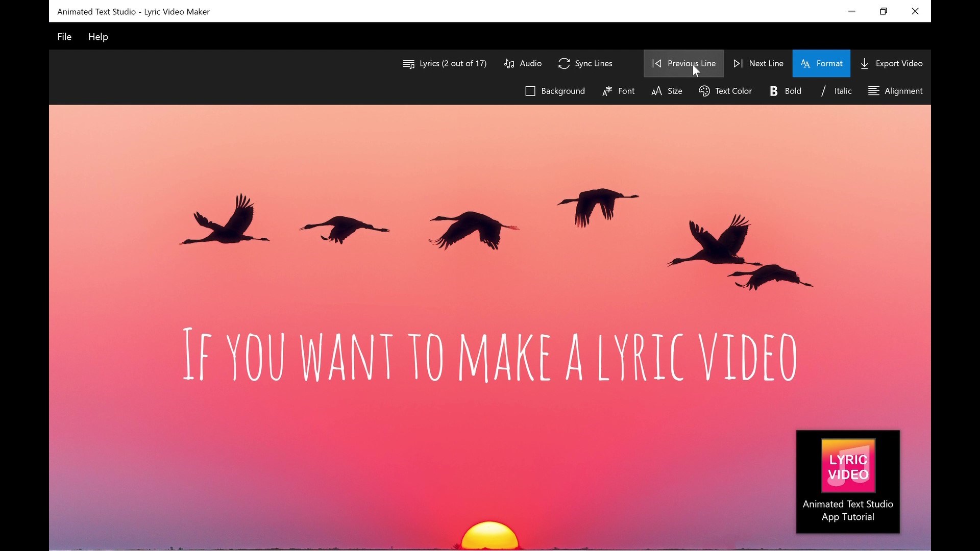Minimize the Animated Text Studio window
Image resolution: width=980 pixels, height=551 pixels.
852,11
